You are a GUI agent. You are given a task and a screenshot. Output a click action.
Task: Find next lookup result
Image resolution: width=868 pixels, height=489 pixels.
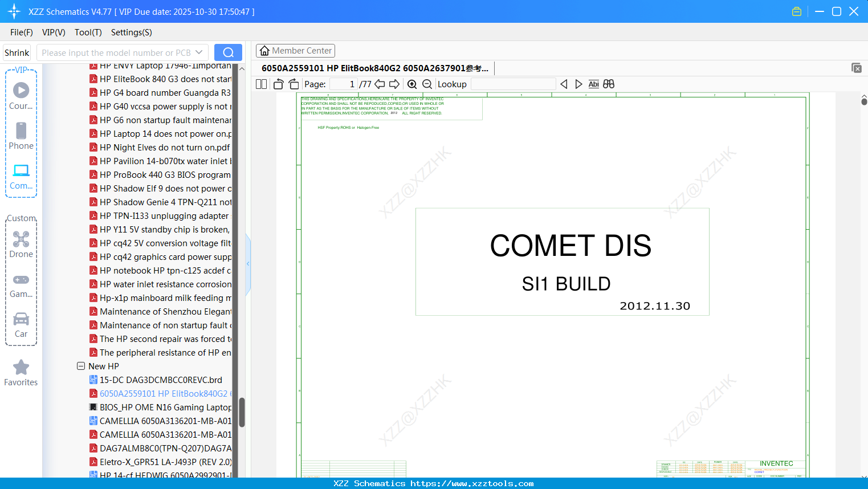pyautogui.click(x=578, y=84)
